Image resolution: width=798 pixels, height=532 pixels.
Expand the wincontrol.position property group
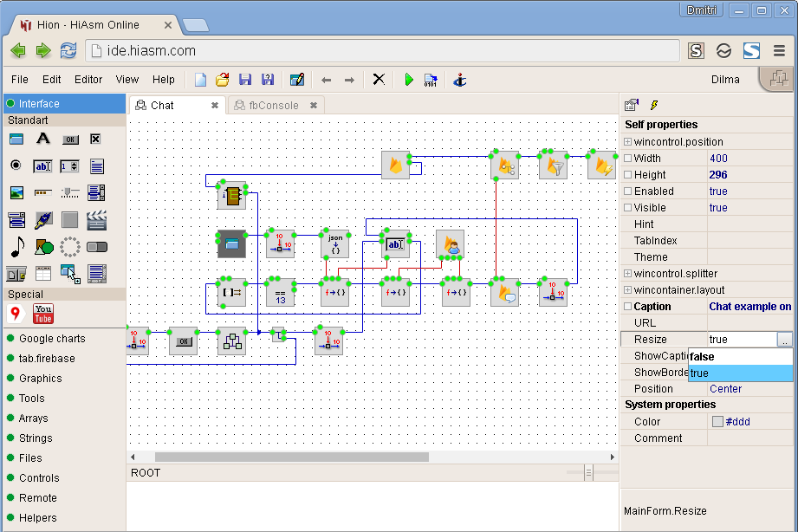[x=628, y=141]
